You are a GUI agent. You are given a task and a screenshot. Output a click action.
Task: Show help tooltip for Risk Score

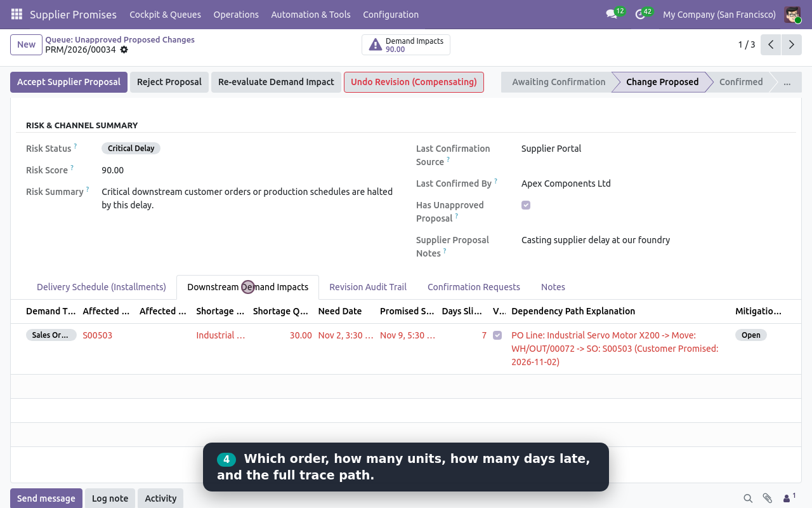72,168
